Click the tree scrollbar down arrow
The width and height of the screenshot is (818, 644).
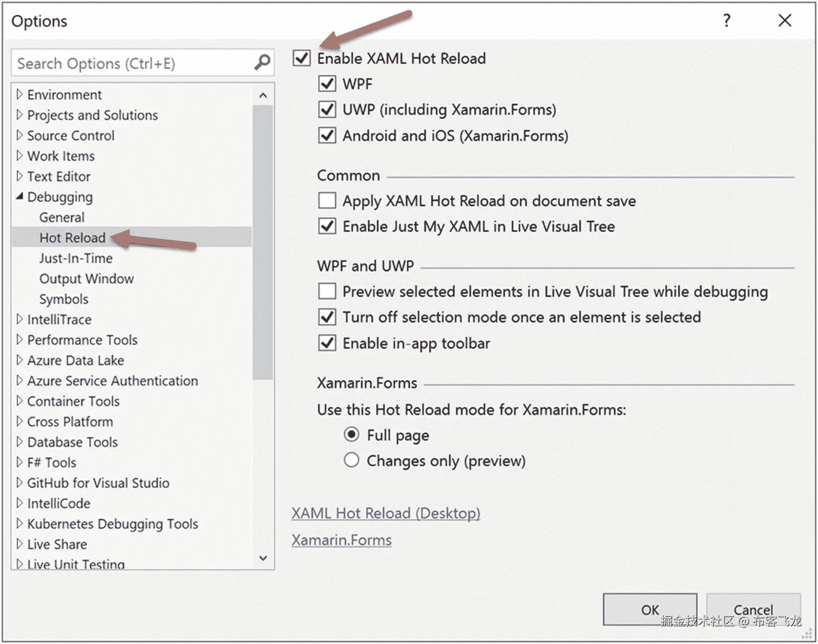(x=263, y=557)
